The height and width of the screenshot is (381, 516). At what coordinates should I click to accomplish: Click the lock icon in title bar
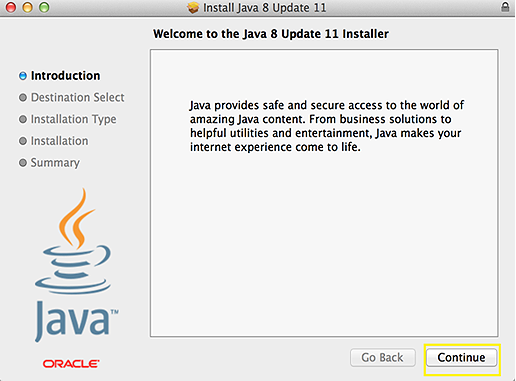(505, 7)
